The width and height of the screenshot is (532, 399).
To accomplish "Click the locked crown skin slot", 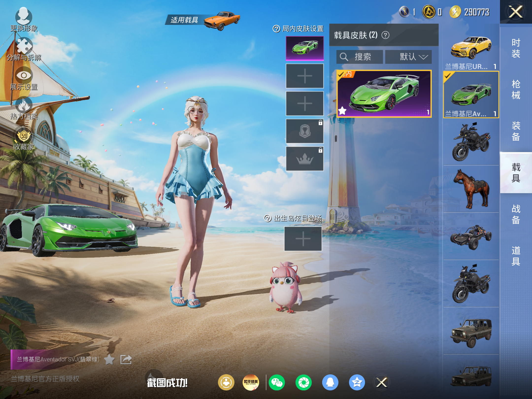I will 305,159.
